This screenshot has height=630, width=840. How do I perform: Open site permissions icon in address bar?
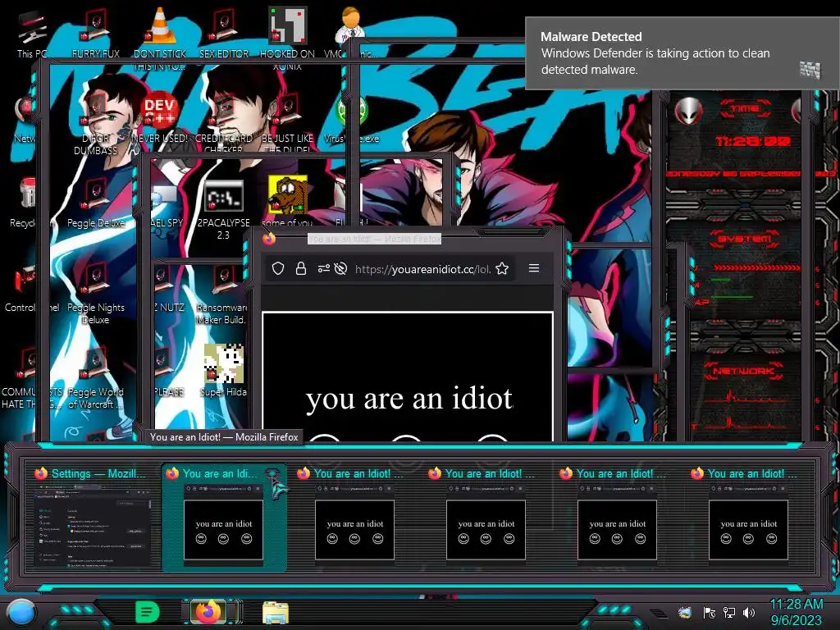click(x=323, y=268)
